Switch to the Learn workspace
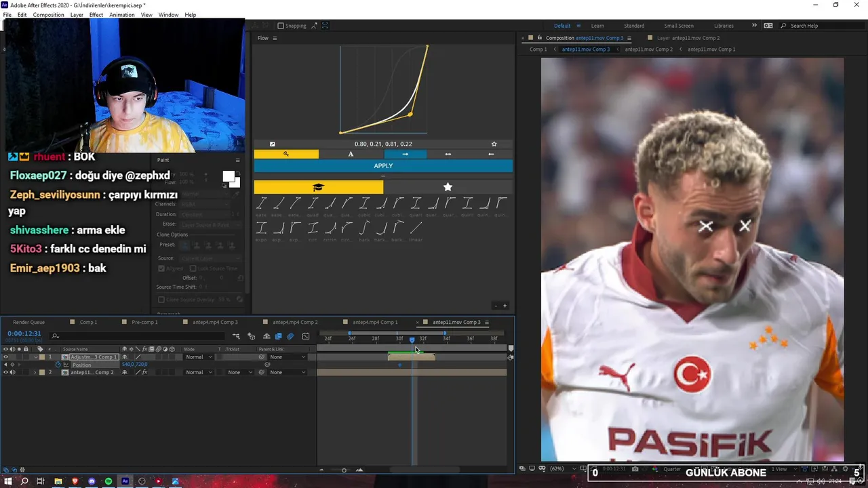The height and width of the screenshot is (488, 868). point(597,26)
